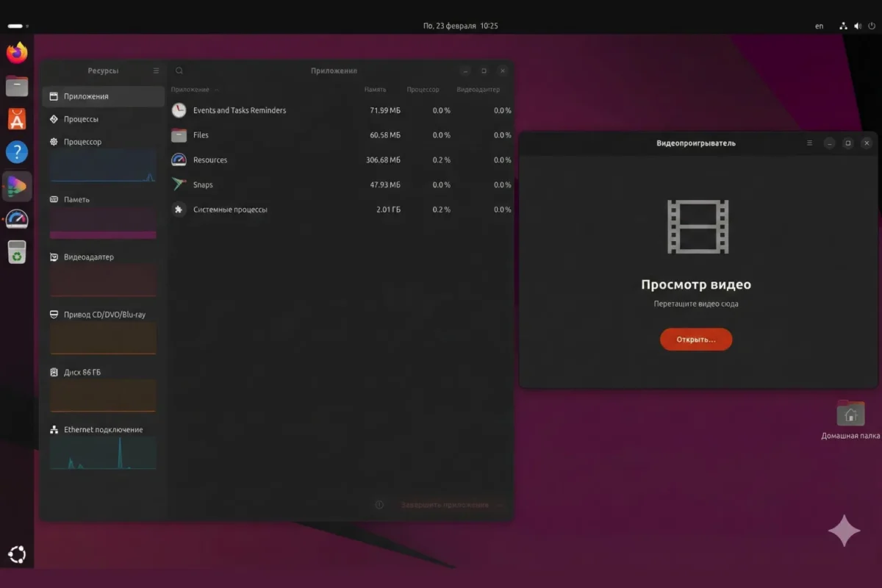Open the video player hamburger menu
Viewport: 882px width, 588px height.
coord(809,143)
